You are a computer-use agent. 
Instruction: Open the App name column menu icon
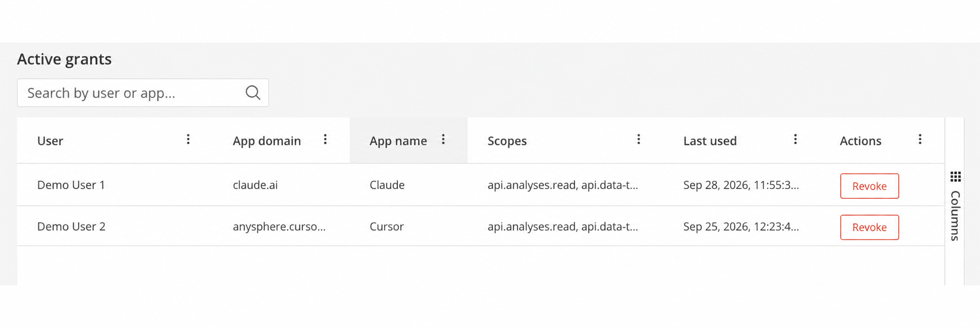[x=443, y=139]
